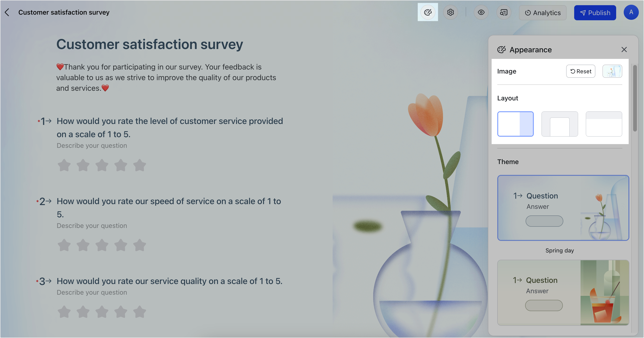The height and width of the screenshot is (338, 644).
Task: Open the Appearance palette icon
Action: 427,12
